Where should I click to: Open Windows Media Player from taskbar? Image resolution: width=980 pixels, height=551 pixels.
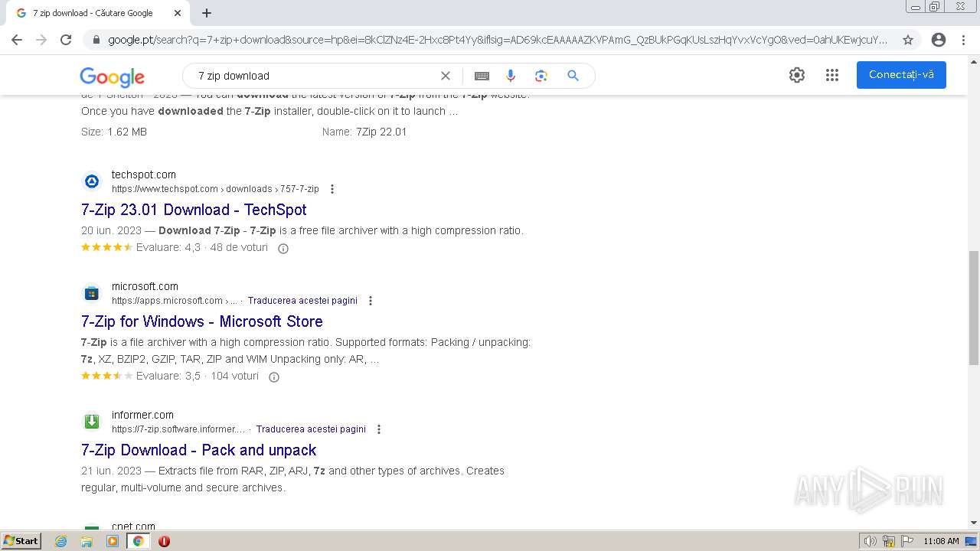point(113,541)
